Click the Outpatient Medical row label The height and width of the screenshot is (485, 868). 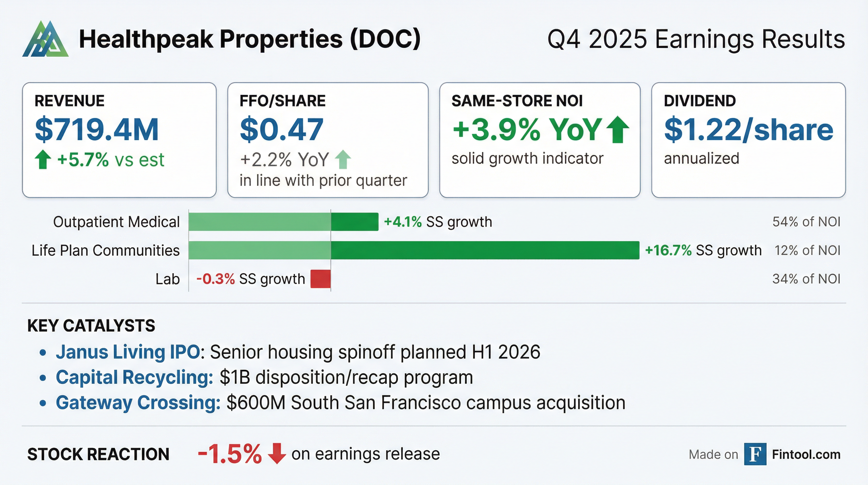tap(116, 222)
